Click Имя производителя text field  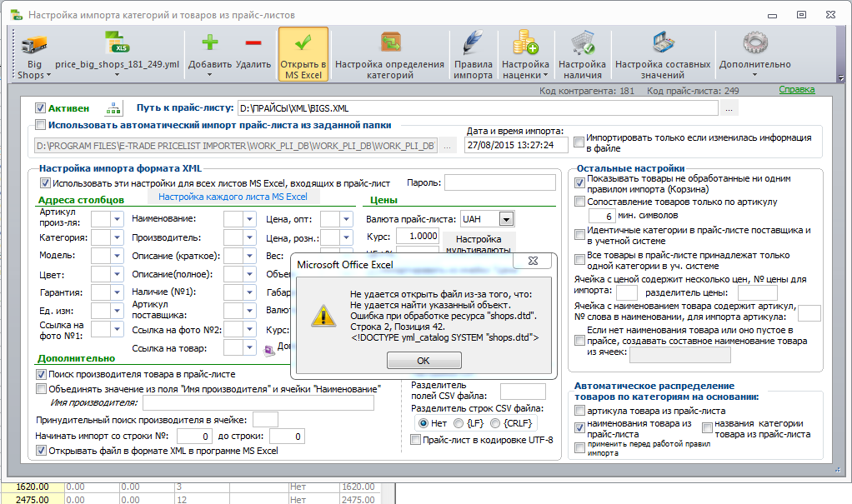[258, 402]
